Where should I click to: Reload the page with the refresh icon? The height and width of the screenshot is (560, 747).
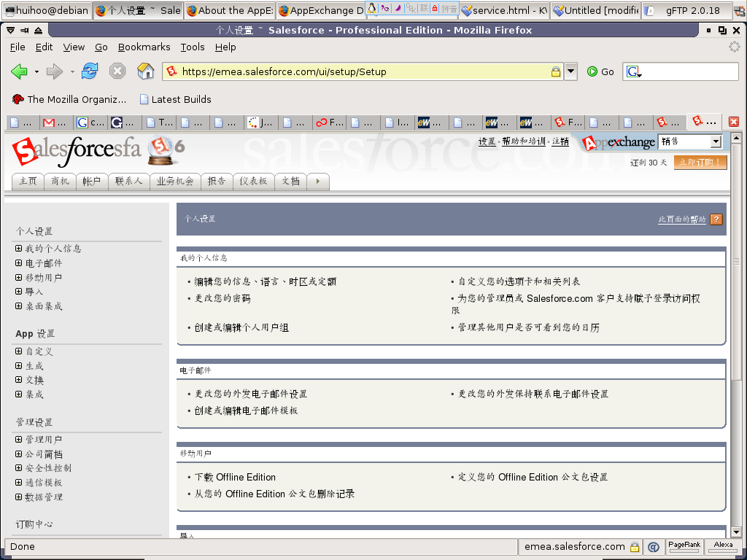90,71
